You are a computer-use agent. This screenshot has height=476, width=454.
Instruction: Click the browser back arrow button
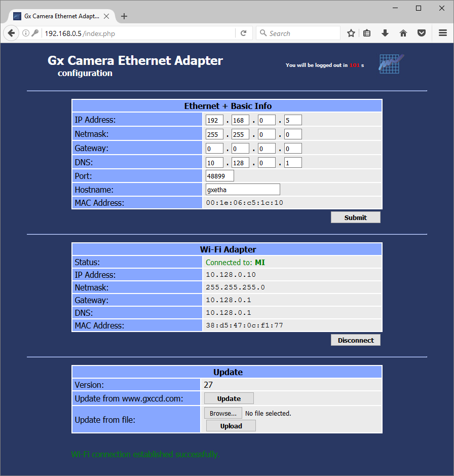coord(11,33)
